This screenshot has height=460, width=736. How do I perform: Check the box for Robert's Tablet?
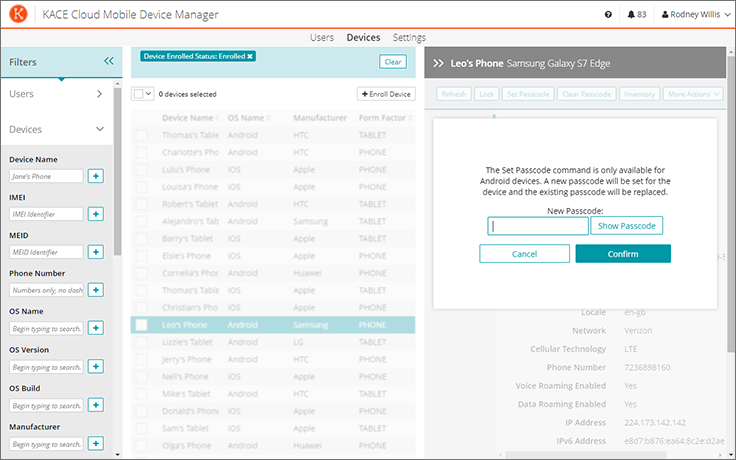coord(141,204)
